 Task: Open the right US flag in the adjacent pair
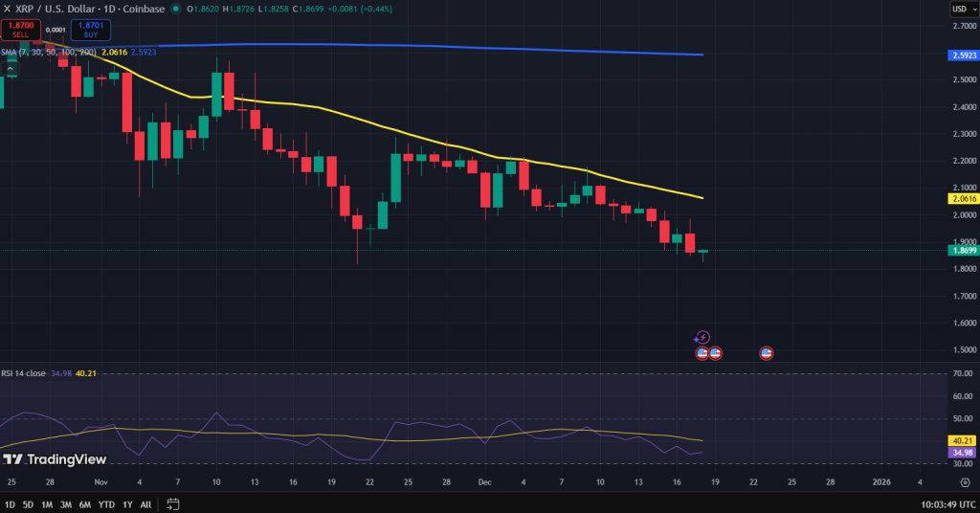[716, 353]
